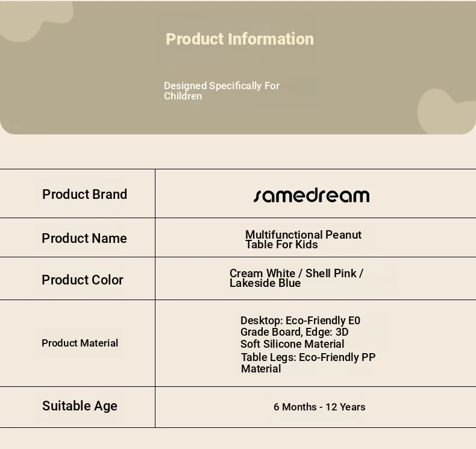Click the Grade Board, Edge: 3D line
The height and width of the screenshot is (449, 476).
click(x=295, y=332)
